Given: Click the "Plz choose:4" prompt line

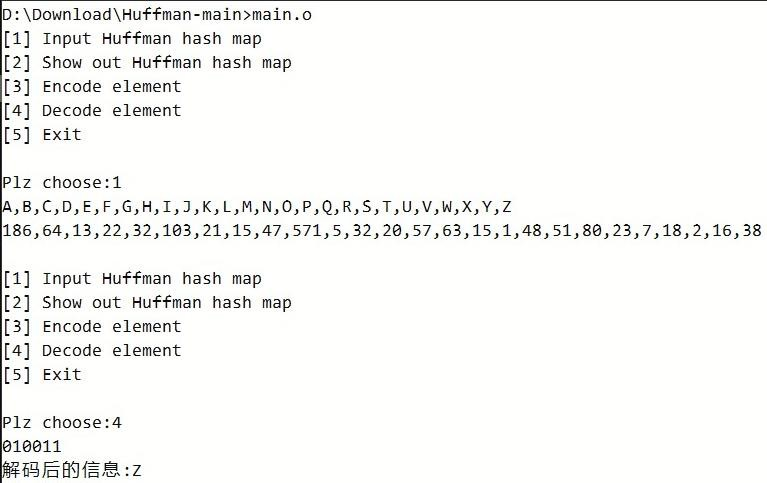Looking at the screenshot, I should [62, 423].
